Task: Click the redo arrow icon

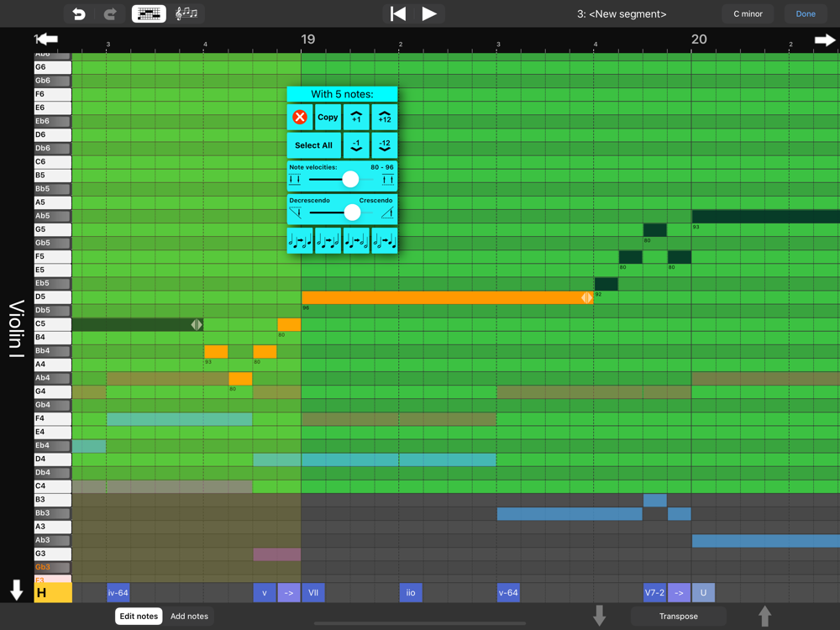Action: 110,13
